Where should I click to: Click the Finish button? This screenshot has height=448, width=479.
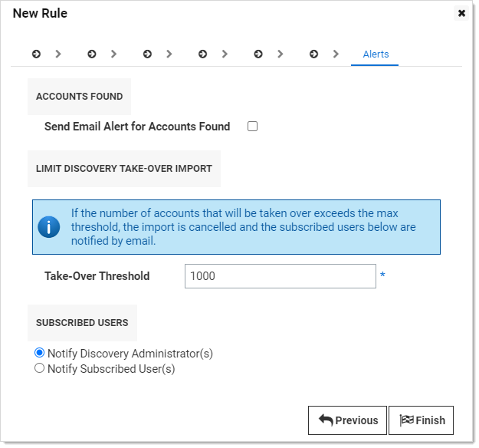pos(421,420)
